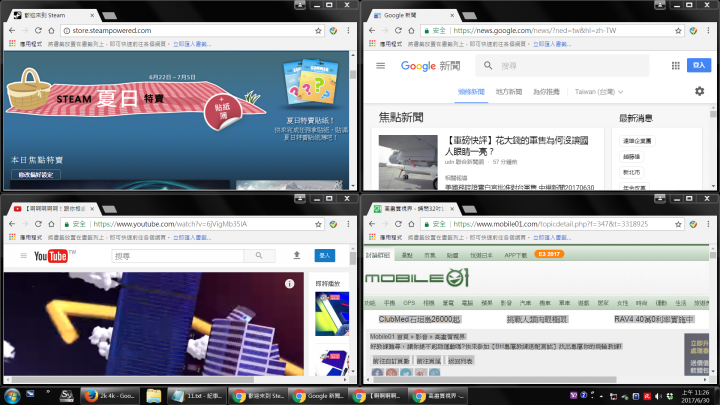Click the blue sign-in button on Google News

click(699, 65)
